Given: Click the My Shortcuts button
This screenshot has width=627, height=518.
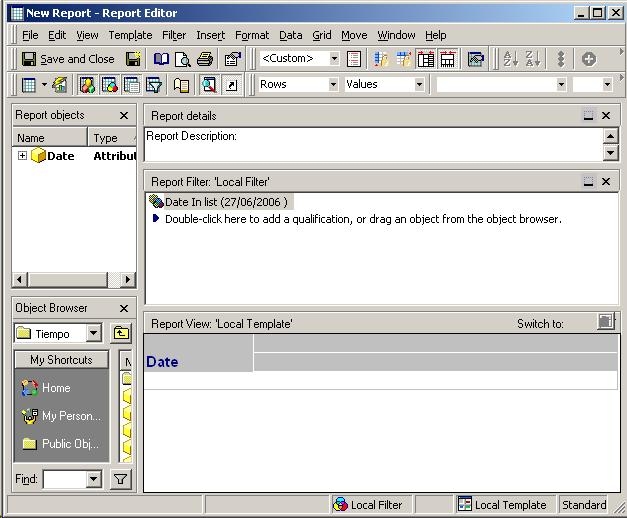Looking at the screenshot, I should coord(61,360).
